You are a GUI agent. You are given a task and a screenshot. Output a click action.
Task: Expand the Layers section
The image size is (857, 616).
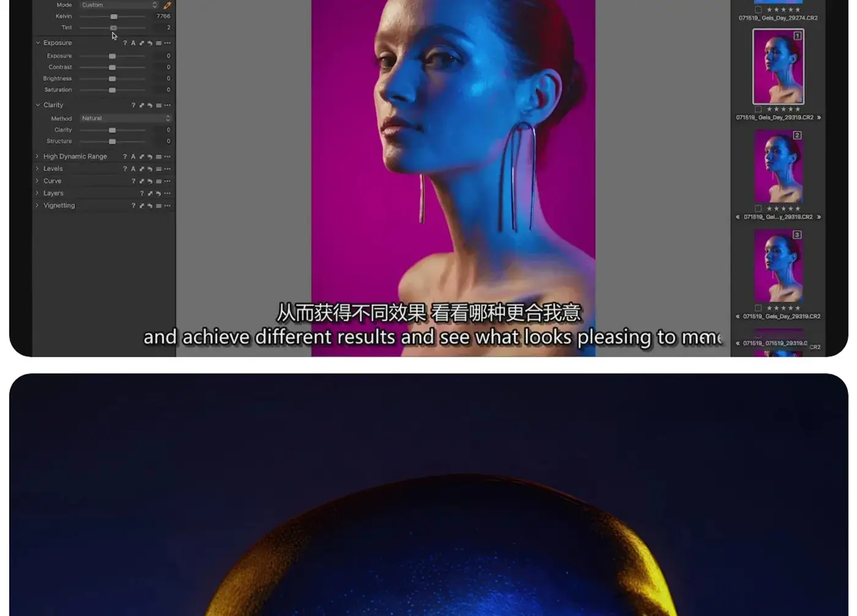tap(37, 193)
